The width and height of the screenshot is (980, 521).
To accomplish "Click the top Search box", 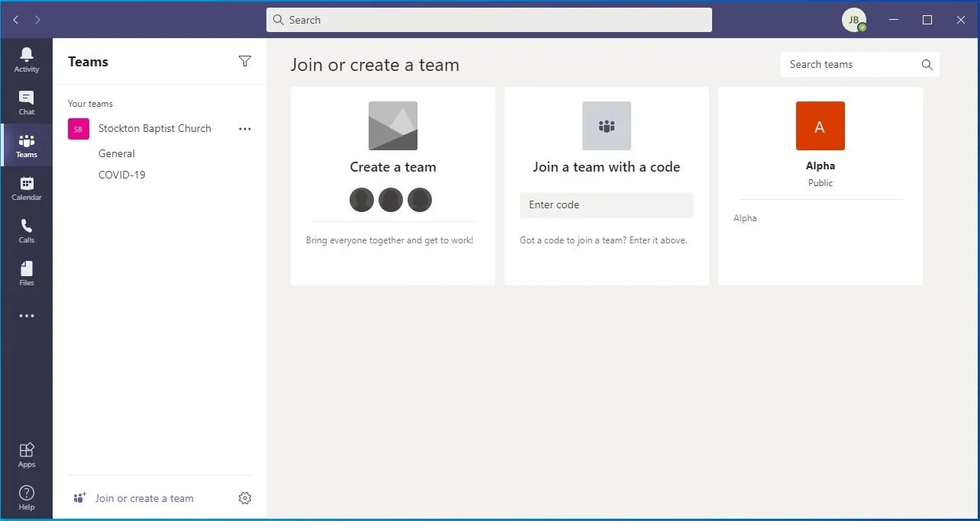I will pyautogui.click(x=489, y=20).
